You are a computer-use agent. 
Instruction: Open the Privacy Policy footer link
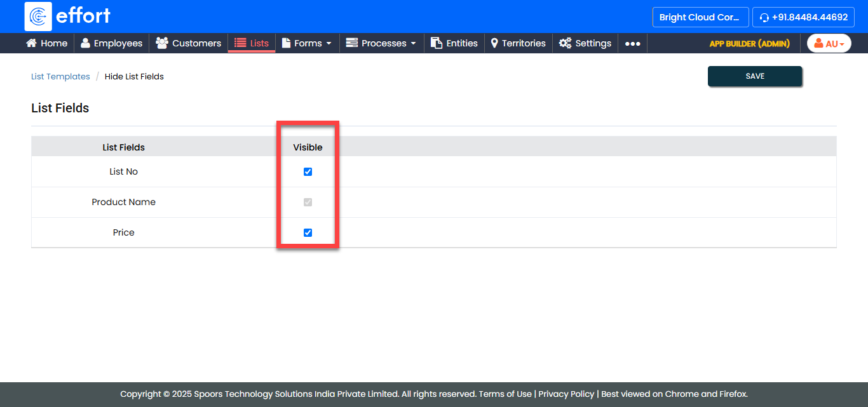[x=566, y=394]
